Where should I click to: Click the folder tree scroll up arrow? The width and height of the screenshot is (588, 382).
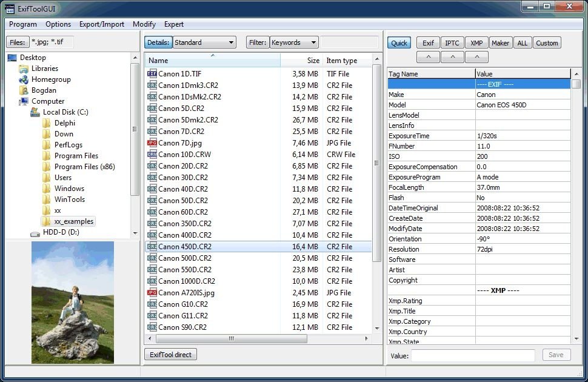[135, 58]
